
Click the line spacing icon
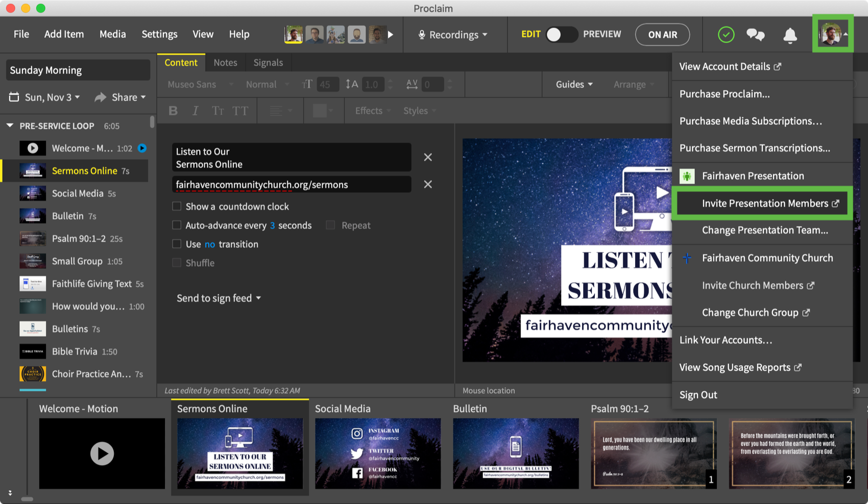pos(352,84)
